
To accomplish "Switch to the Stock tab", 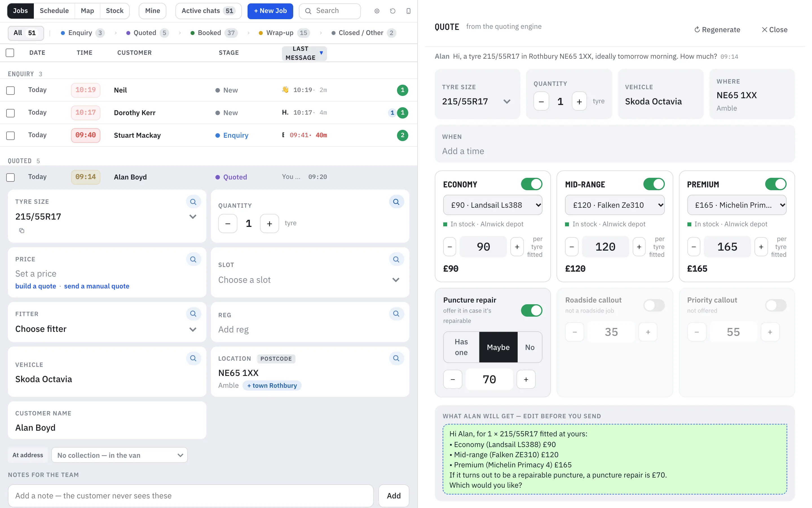I will (x=114, y=11).
